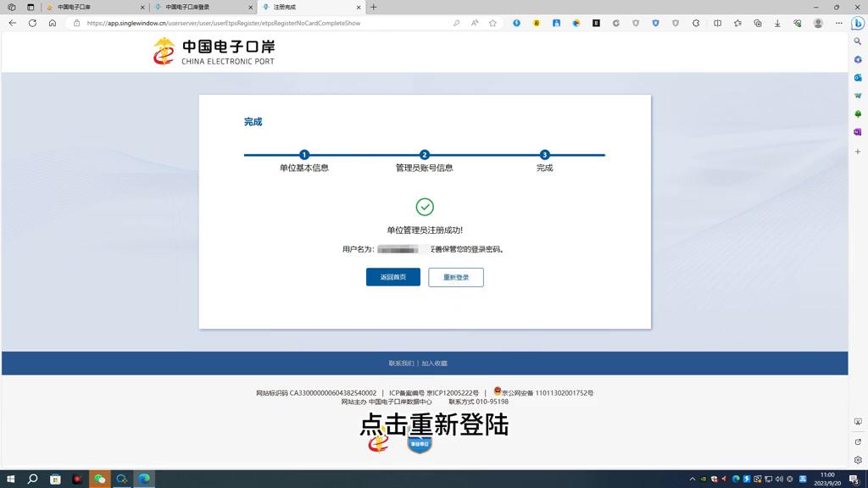Click the 重新登录 button
The width and height of the screenshot is (868, 488).
pyautogui.click(x=456, y=277)
